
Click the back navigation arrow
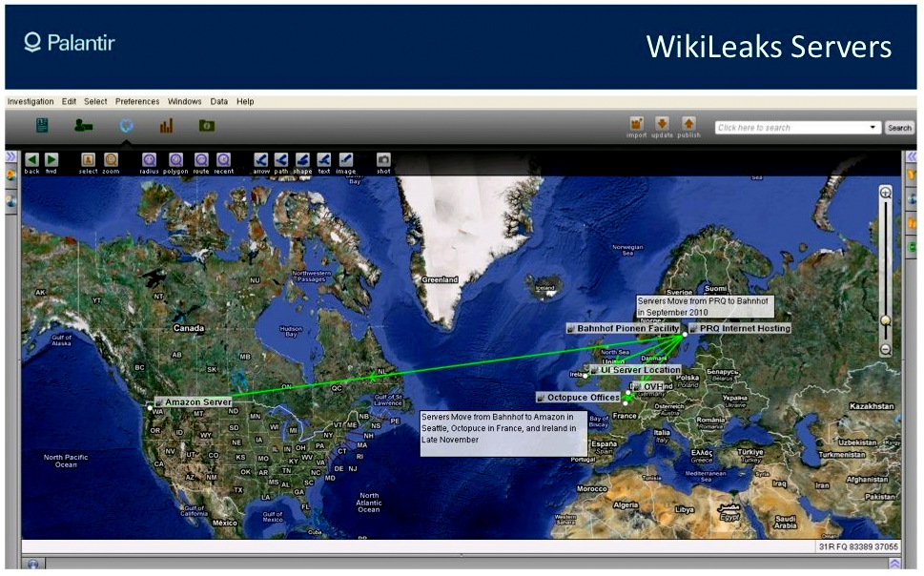pyautogui.click(x=31, y=159)
